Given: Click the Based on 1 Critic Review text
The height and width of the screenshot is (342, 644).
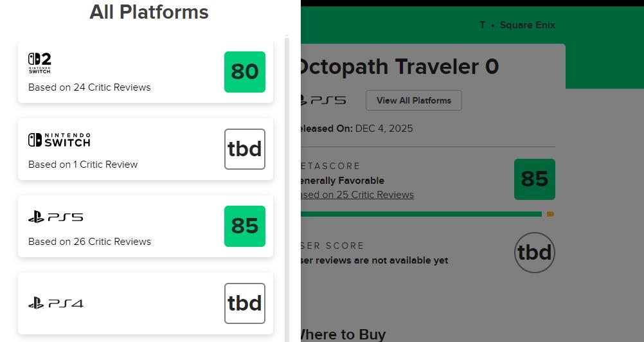Looking at the screenshot, I should point(83,165).
